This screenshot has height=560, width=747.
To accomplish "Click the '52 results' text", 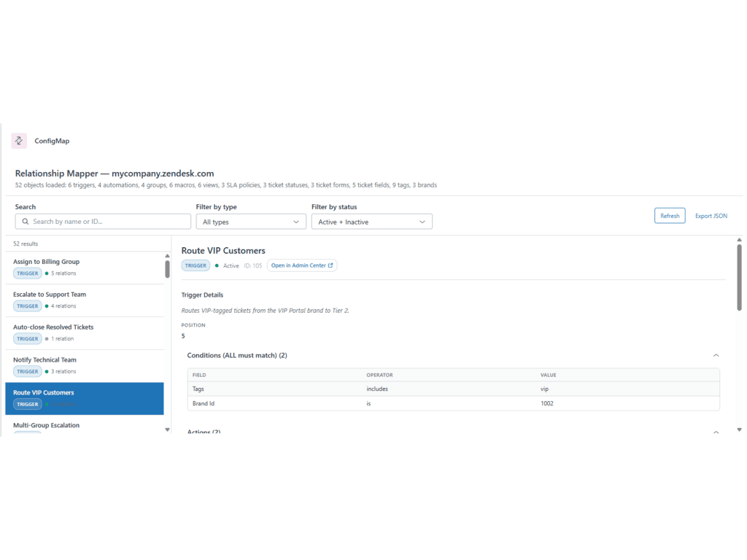I will click(x=26, y=244).
